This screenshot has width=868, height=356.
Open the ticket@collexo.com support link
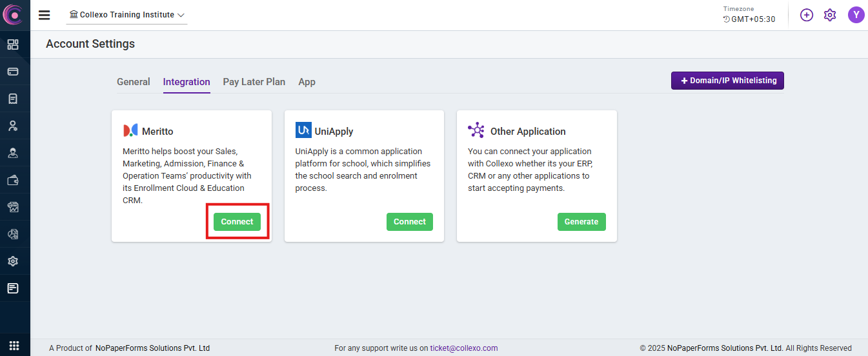(464, 348)
